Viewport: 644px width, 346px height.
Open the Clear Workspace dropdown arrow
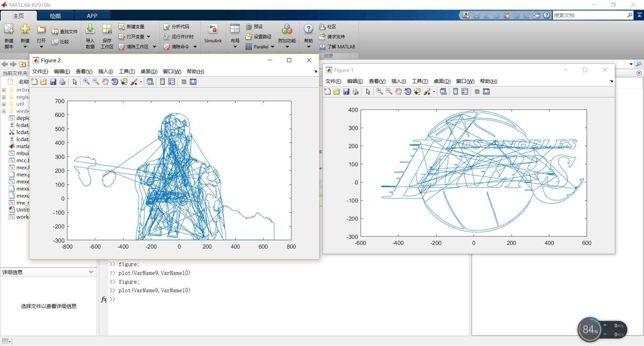155,47
